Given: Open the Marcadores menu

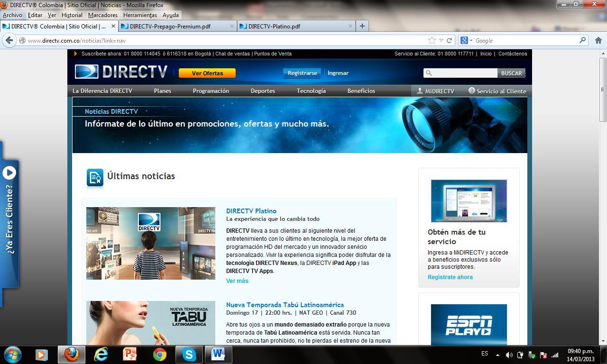Looking at the screenshot, I should pos(103,15).
